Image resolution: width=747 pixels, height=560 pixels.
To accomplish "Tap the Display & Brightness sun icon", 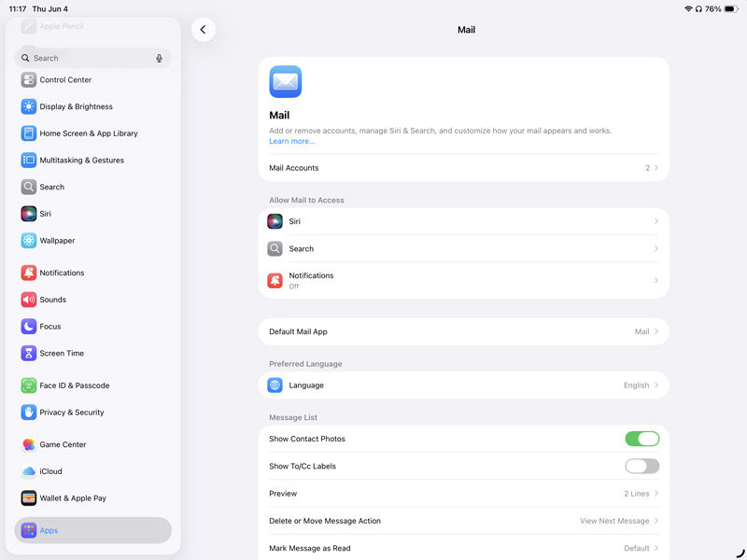I will coord(29,106).
